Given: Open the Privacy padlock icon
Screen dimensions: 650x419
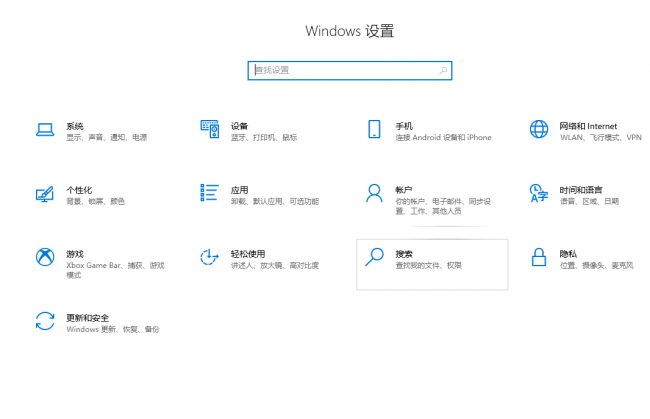Looking at the screenshot, I should pyautogui.click(x=539, y=257).
